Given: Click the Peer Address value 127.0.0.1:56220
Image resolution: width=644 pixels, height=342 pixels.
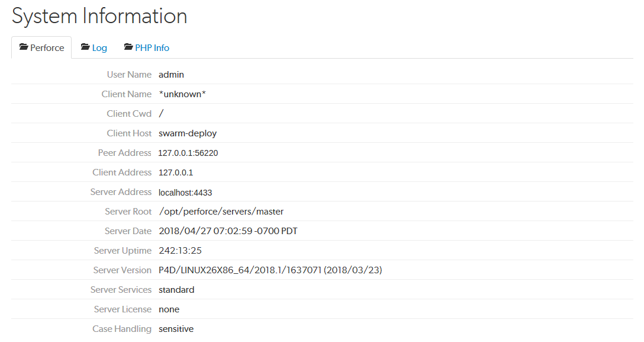Looking at the screenshot, I should [188, 153].
